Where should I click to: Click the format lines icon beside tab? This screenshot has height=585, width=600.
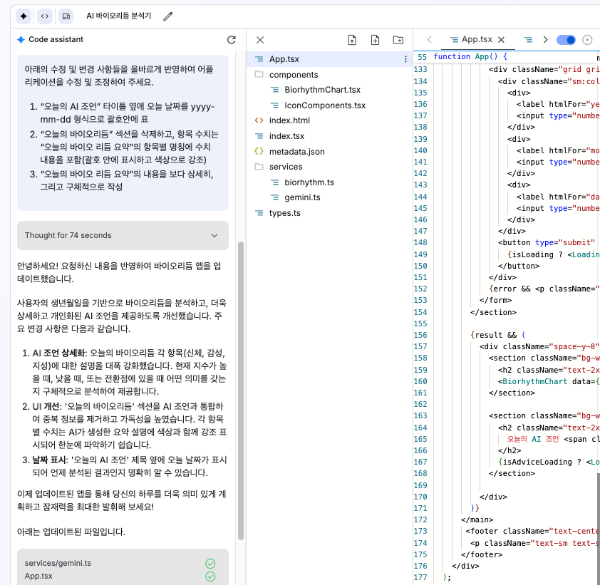coord(528,40)
